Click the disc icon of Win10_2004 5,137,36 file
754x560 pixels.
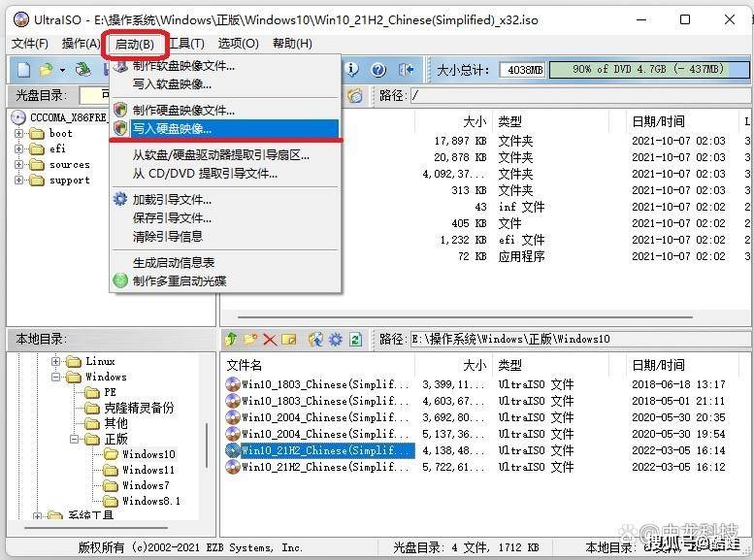(x=233, y=434)
